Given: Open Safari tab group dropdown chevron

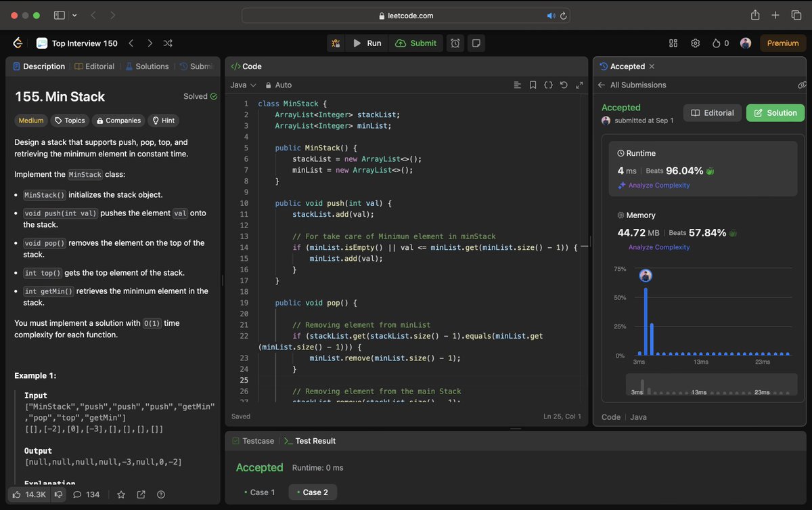Looking at the screenshot, I should 74,15.
